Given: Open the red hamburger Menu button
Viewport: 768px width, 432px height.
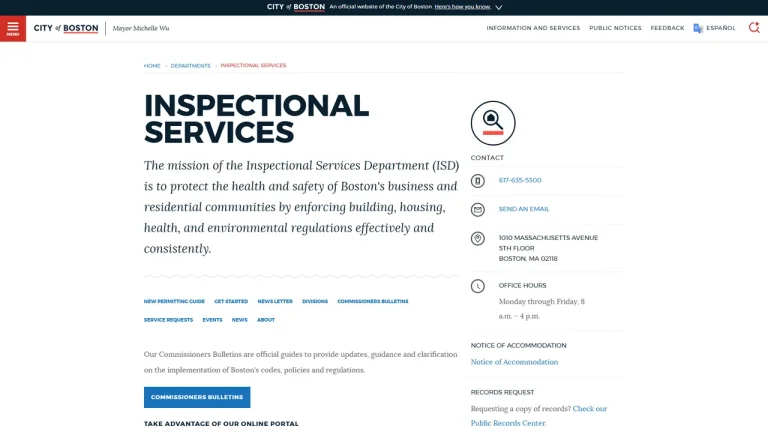Looking at the screenshot, I should tap(13, 28).
